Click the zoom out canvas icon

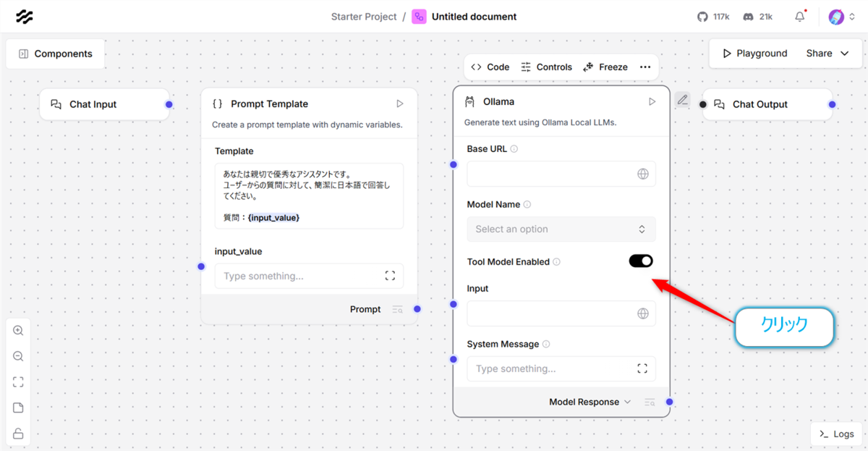tap(18, 356)
